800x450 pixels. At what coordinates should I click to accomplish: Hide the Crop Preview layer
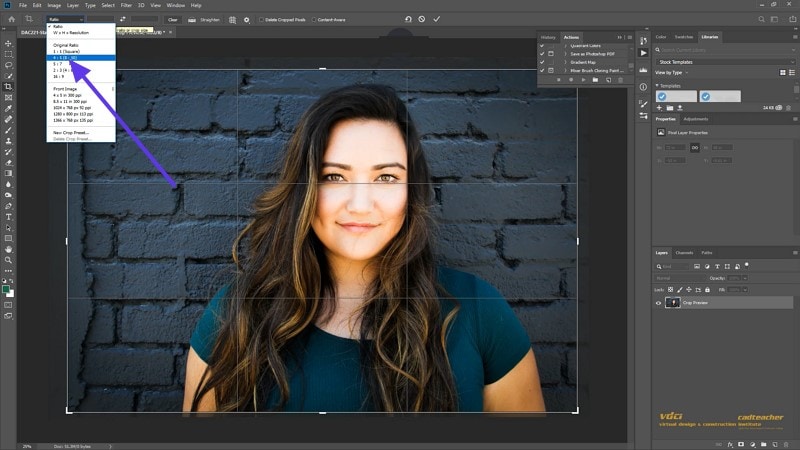coord(658,303)
